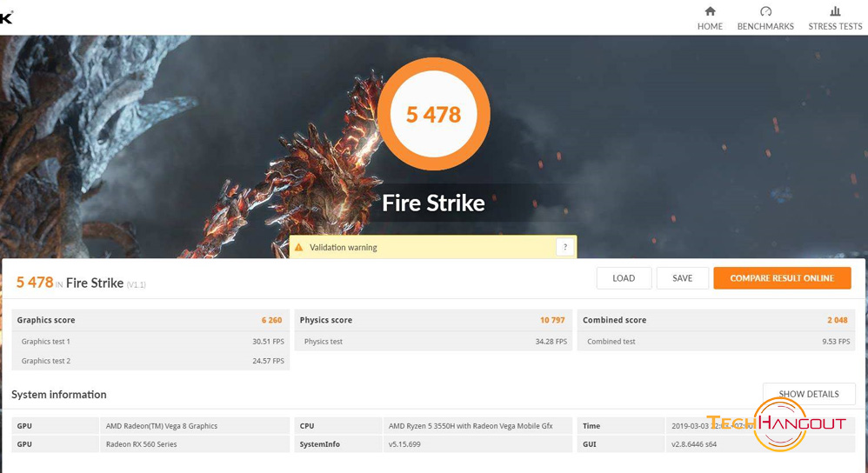Screen dimensions: 868x473
Task: Click COMPARE RESULT ONLINE button
Action: 782,278
